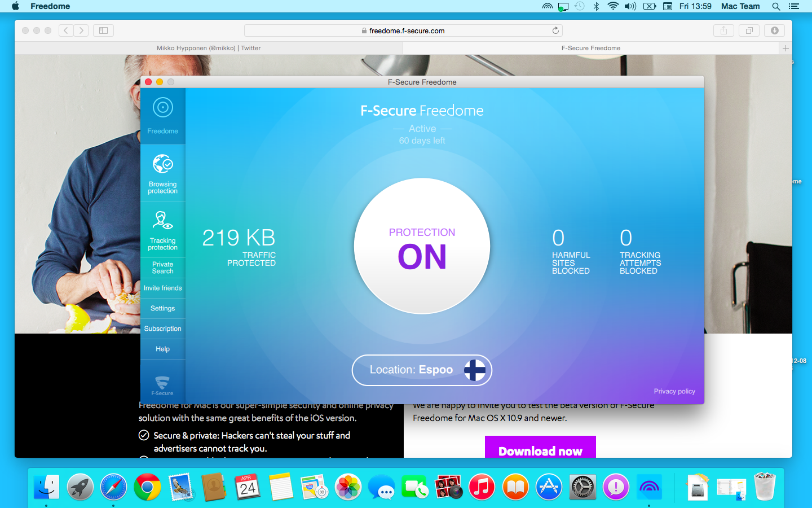Click the Freedome status icon in menu bar
812x508 pixels.
[547, 6]
